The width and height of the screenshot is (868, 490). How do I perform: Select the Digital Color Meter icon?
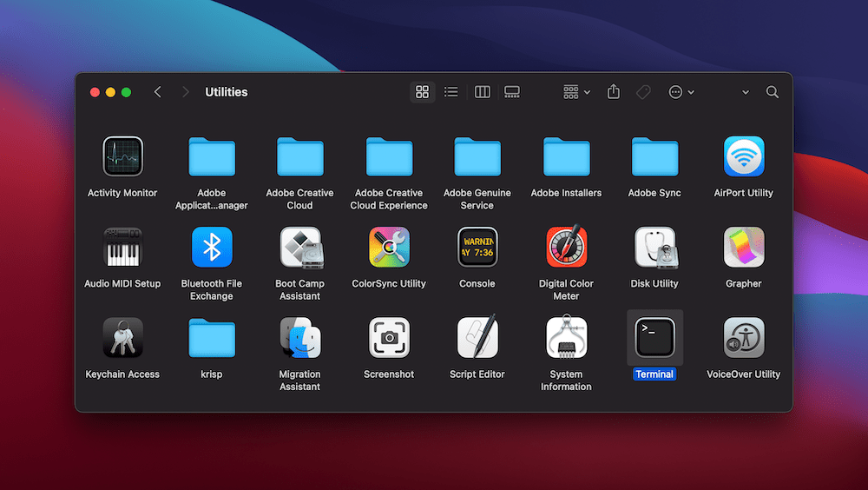[x=566, y=246]
